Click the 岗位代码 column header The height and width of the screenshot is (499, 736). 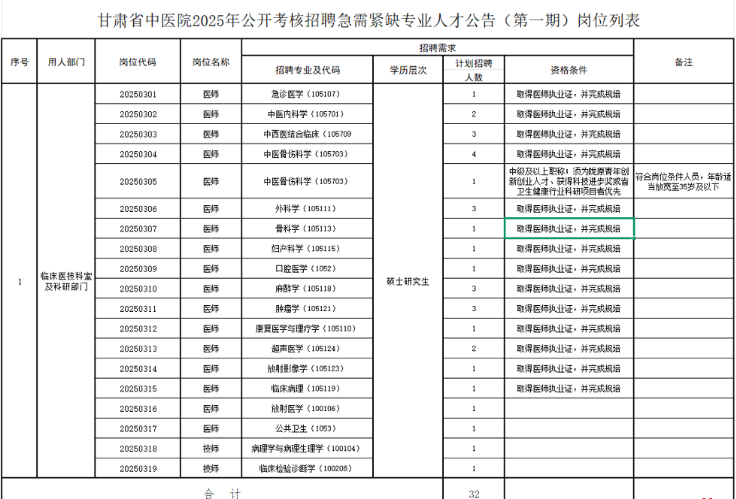(137, 62)
